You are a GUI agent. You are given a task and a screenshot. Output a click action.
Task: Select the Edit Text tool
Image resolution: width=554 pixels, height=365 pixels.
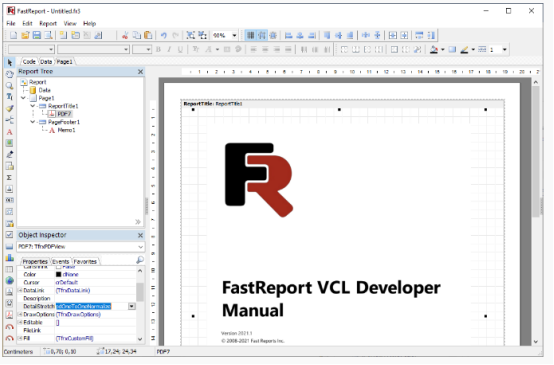(x=10, y=97)
